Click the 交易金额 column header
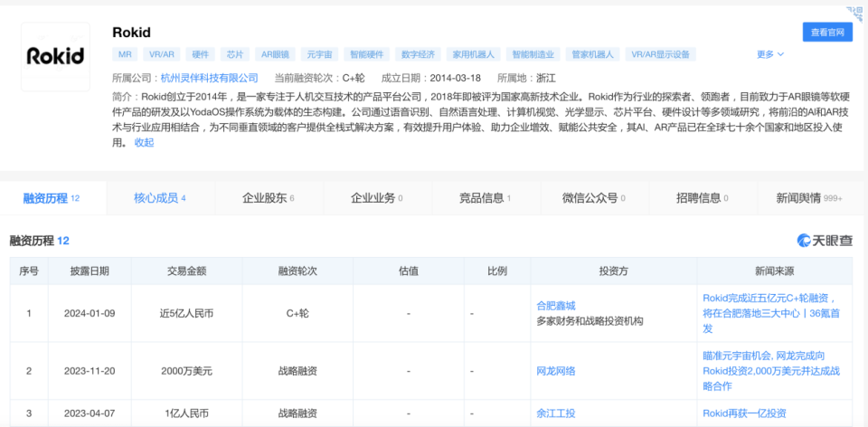868x427 pixels. [x=186, y=271]
